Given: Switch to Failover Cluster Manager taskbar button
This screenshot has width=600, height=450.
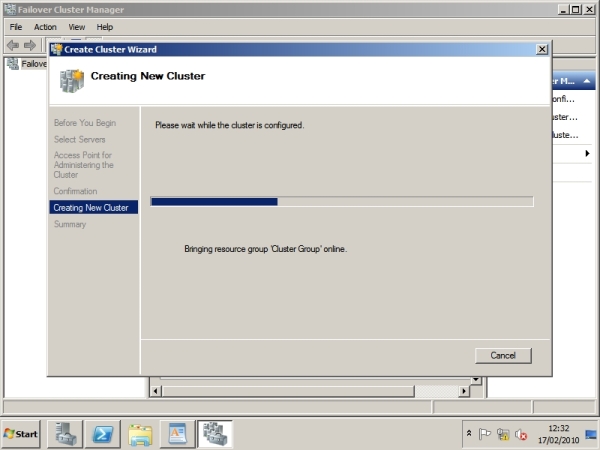Looking at the screenshot, I should tap(215, 434).
